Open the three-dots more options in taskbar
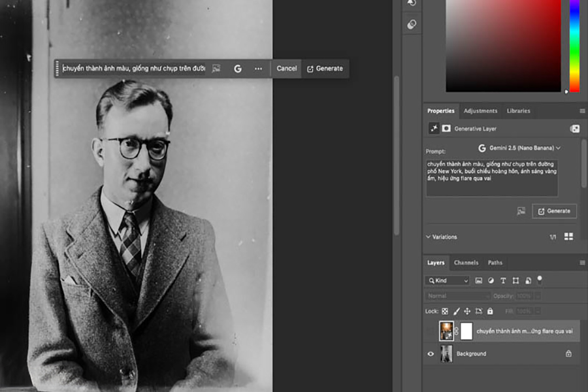 click(259, 69)
